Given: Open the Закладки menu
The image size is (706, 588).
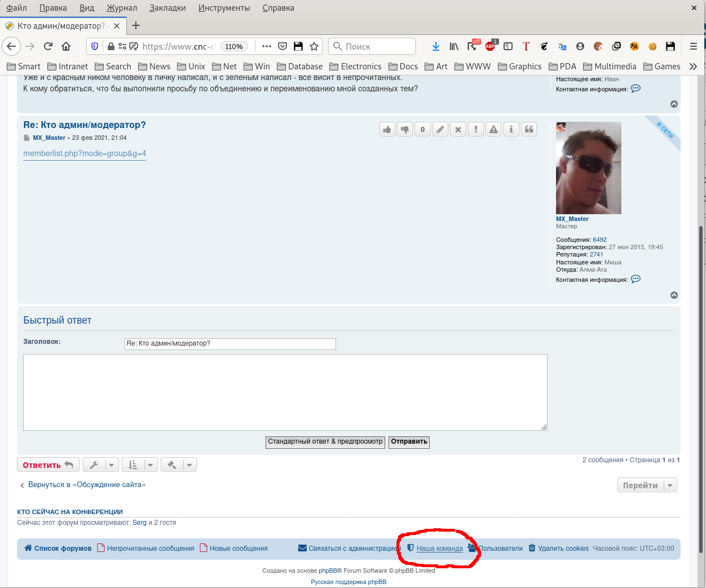Looking at the screenshot, I should point(167,8).
